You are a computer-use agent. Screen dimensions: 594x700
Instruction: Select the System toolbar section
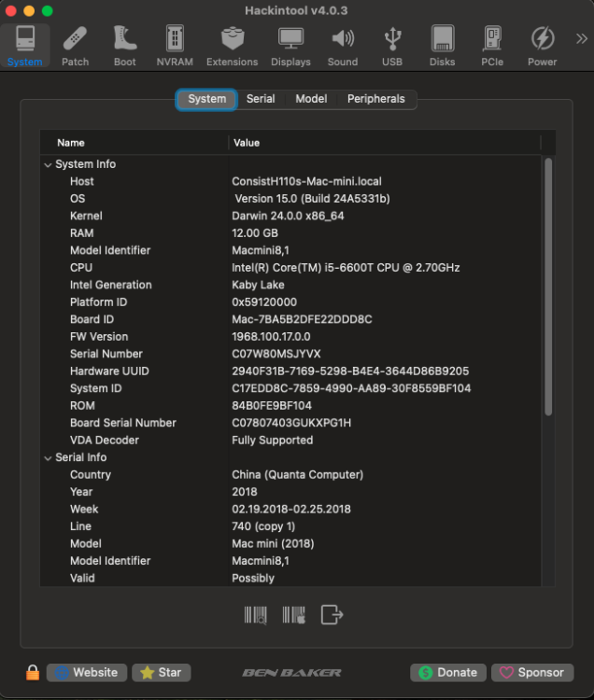25,47
